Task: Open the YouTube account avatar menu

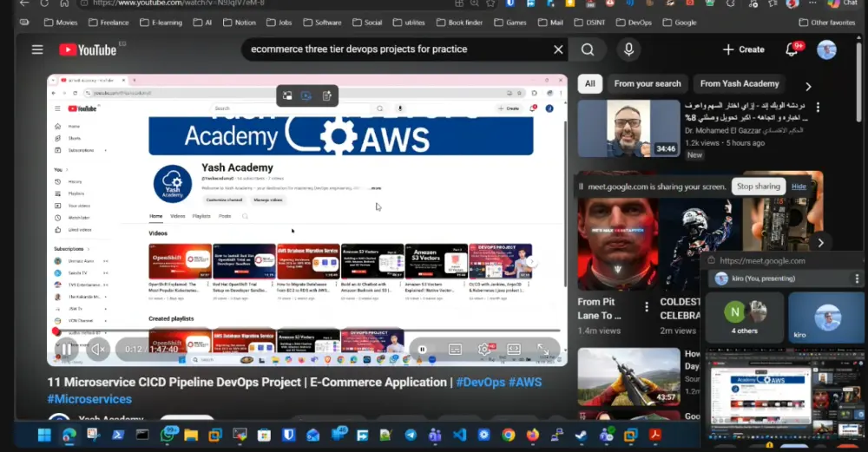Action: [x=826, y=49]
